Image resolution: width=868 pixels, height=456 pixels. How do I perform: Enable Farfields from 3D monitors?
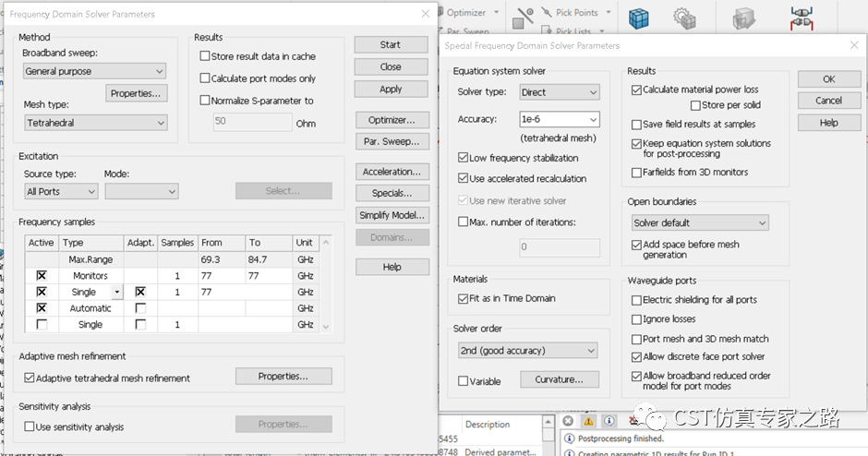point(636,173)
